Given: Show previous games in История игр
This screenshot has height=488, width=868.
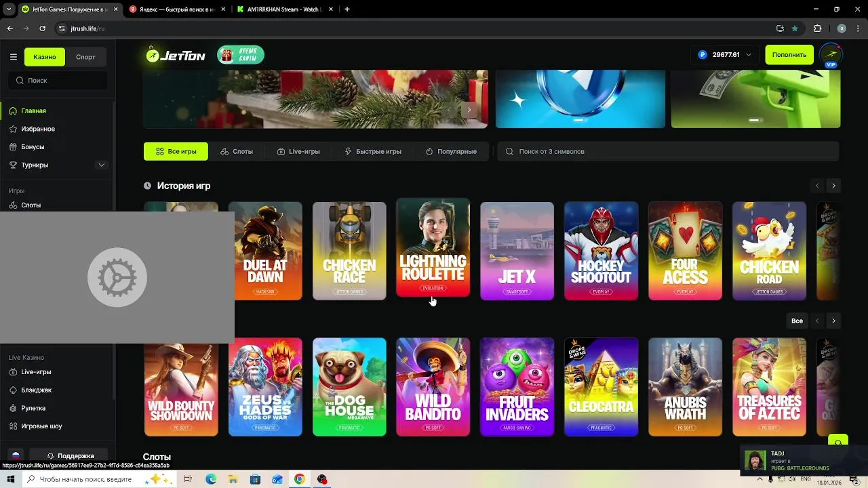Looking at the screenshot, I should tap(817, 186).
